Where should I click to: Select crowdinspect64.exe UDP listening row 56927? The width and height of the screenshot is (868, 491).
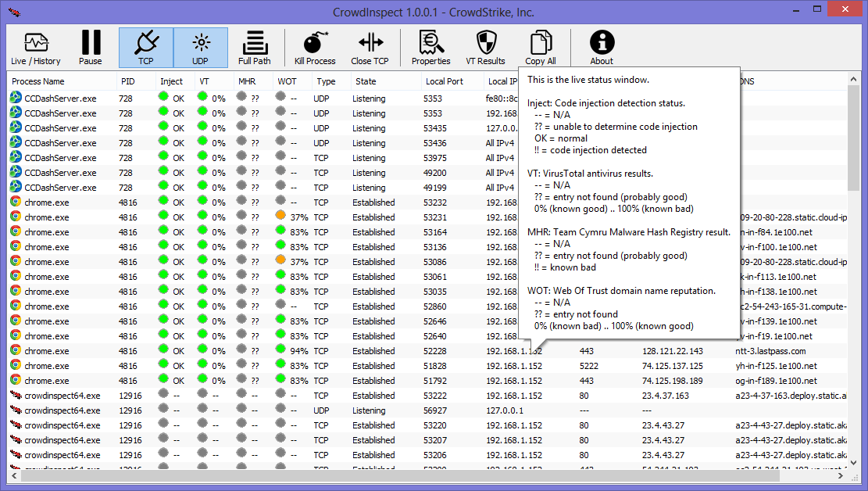coord(427,410)
